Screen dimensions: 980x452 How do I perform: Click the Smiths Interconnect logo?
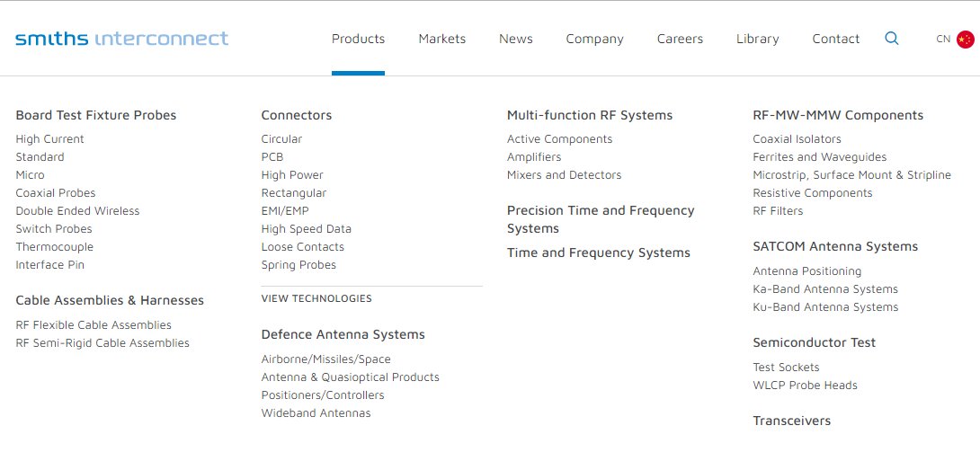[x=122, y=39]
